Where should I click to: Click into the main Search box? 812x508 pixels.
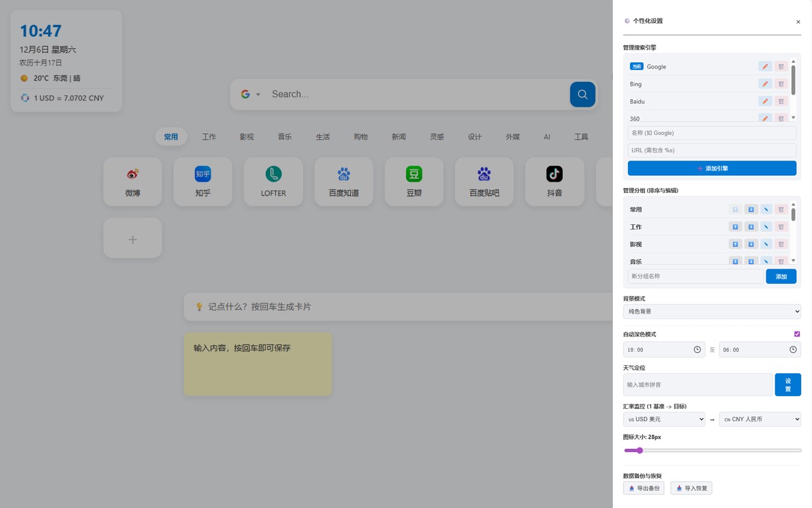[416, 95]
